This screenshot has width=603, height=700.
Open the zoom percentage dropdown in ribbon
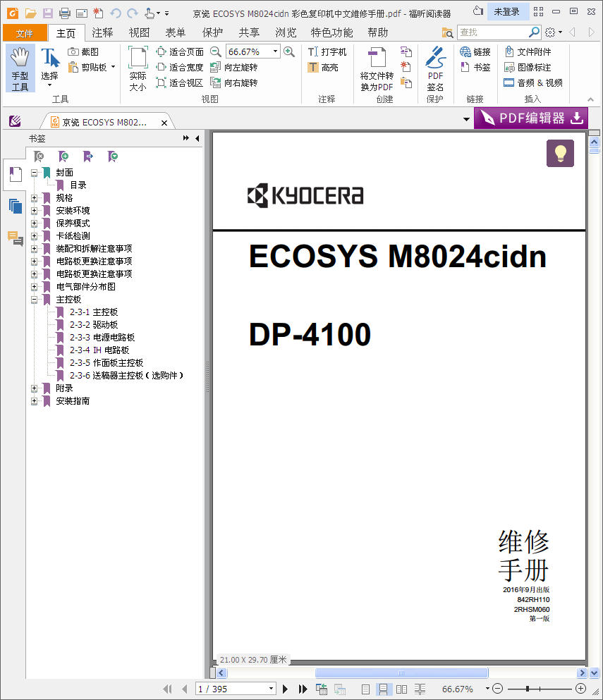[x=275, y=51]
